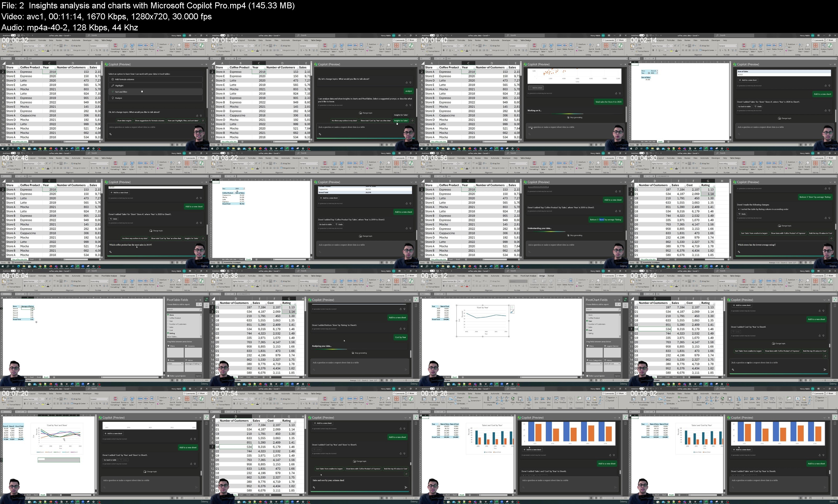Click Insights for 'Sales' green chip, 00:01:06
838x504 pixels.
coord(401,121)
